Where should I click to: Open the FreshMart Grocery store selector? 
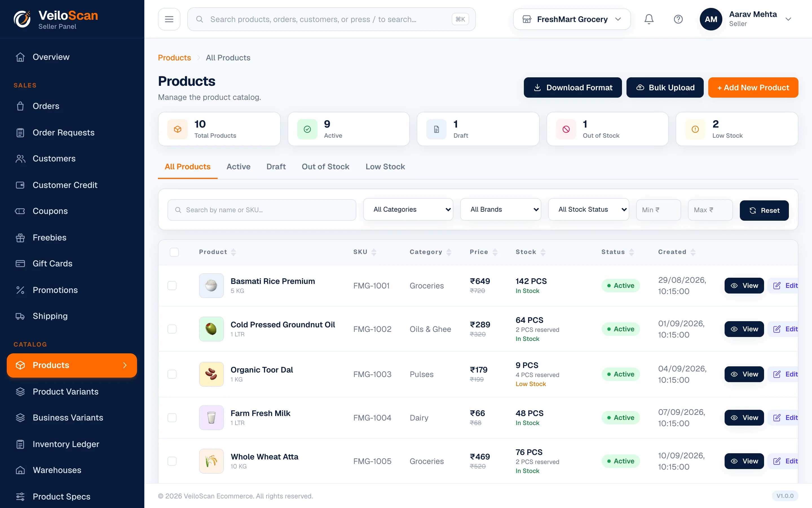572,19
